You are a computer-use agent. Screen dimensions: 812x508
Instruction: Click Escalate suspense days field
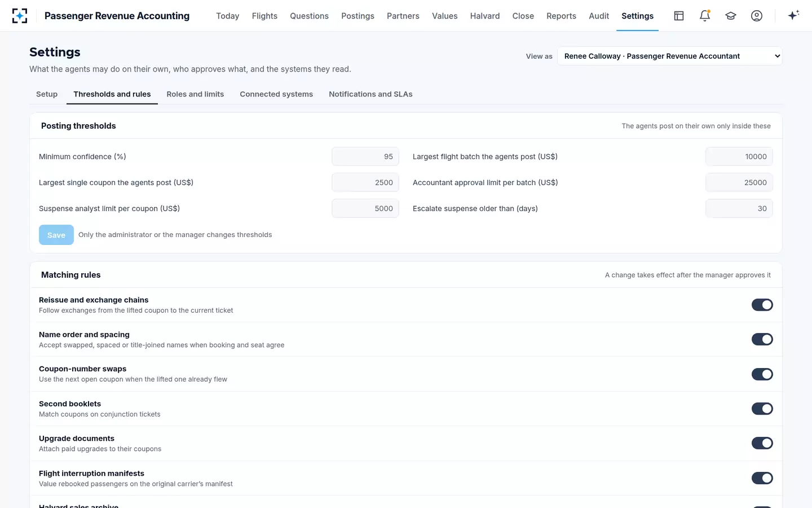(739, 208)
